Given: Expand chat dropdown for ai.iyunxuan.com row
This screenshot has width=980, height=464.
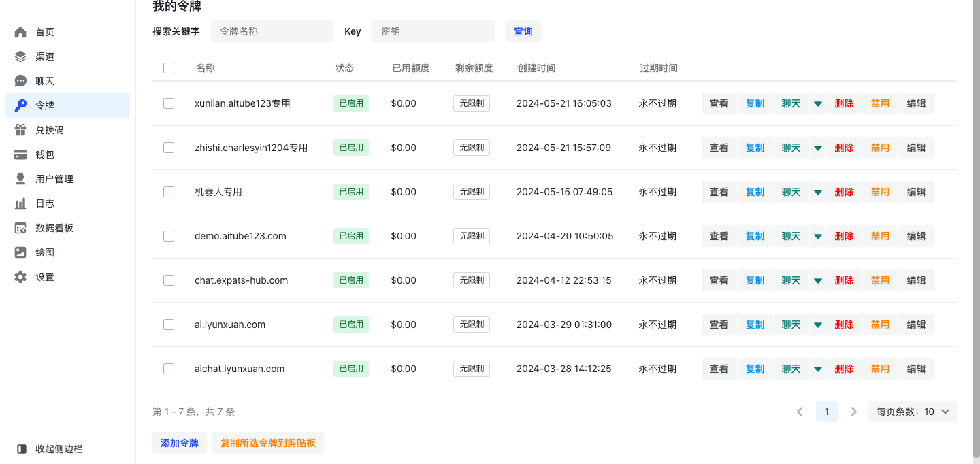Looking at the screenshot, I should tap(817, 325).
